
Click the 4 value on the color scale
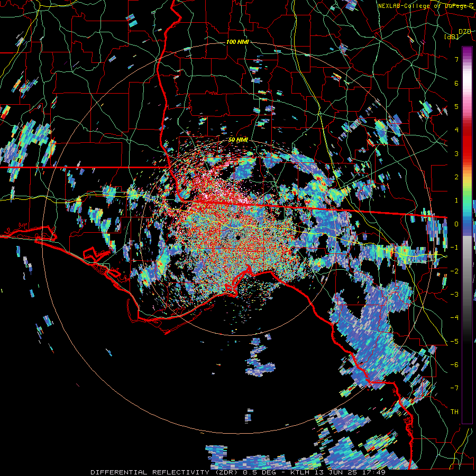[x=456, y=130]
